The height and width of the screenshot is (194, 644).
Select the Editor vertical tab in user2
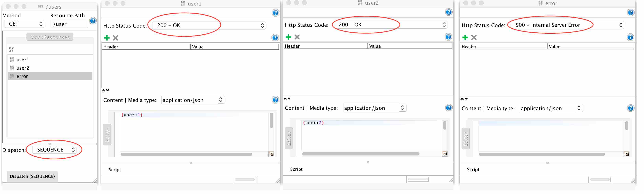[289, 138]
